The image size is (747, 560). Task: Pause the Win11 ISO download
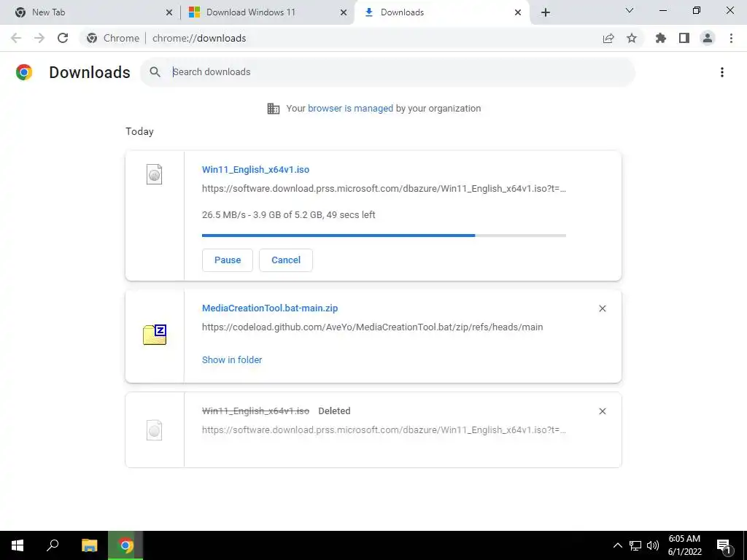tap(228, 260)
